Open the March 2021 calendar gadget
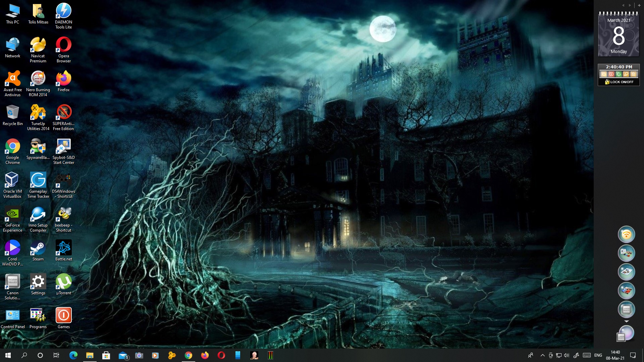The image size is (644, 362). (x=619, y=34)
